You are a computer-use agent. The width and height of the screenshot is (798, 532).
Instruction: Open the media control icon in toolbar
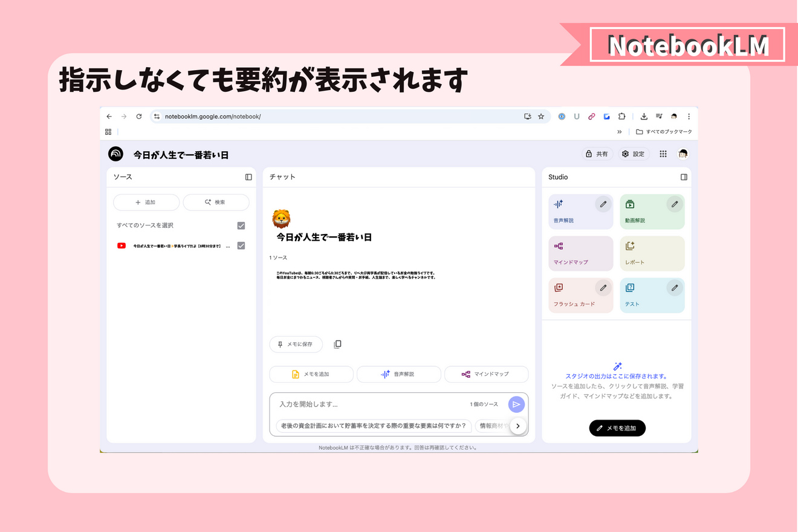point(659,117)
